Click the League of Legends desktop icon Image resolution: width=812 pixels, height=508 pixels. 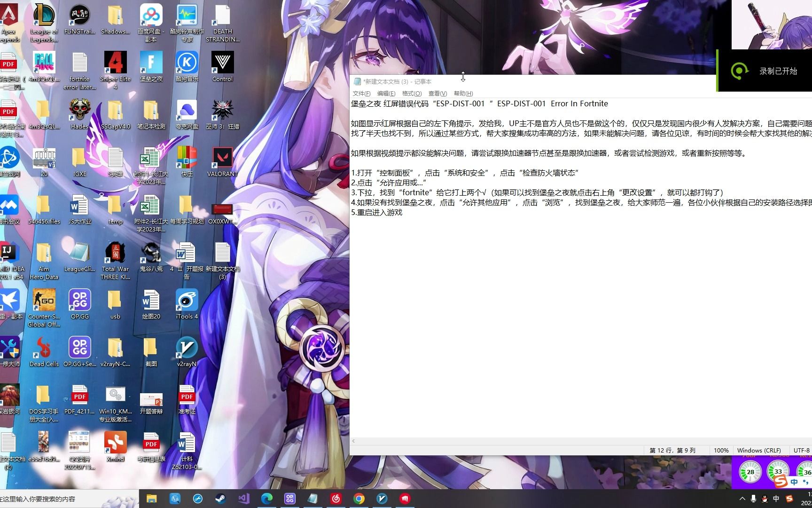pyautogui.click(x=44, y=23)
